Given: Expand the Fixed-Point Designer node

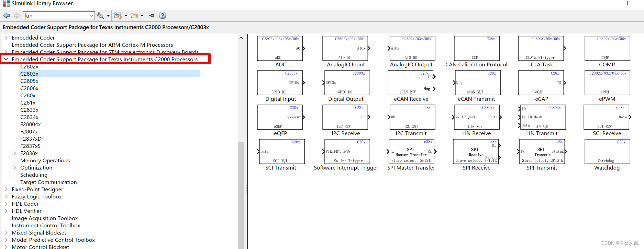Looking at the screenshot, I should point(6,189).
